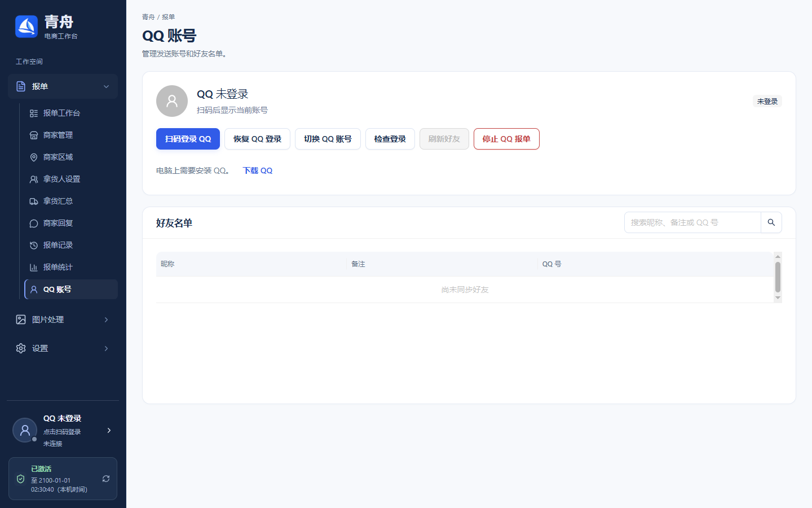
Task: Open 报单工作台 from the sidebar
Action: tap(71, 113)
